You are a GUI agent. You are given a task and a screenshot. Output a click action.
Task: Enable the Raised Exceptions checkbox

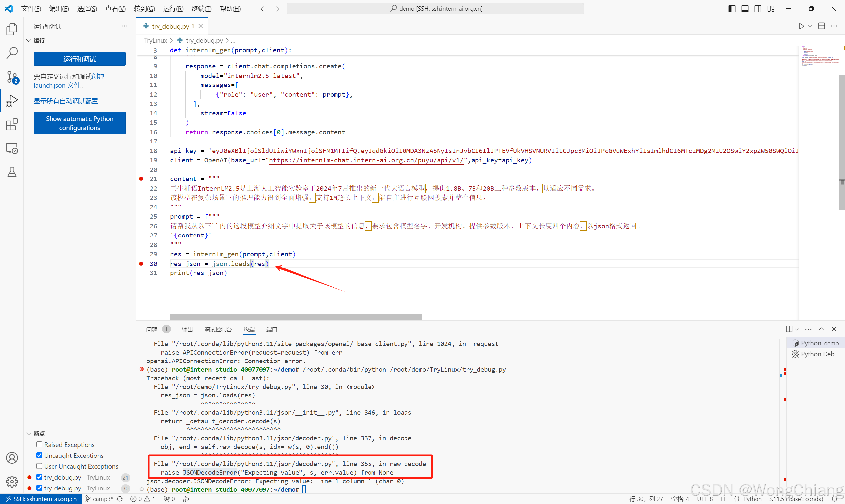[x=39, y=444]
